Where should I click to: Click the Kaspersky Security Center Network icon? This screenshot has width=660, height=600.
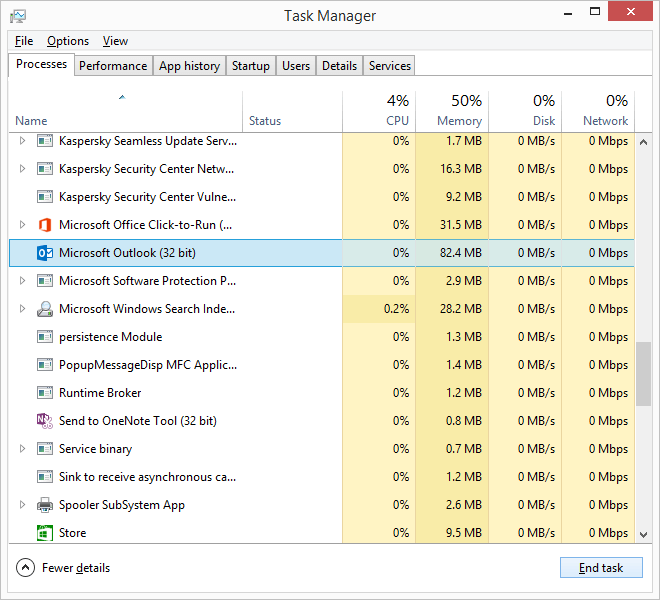pyautogui.click(x=45, y=169)
